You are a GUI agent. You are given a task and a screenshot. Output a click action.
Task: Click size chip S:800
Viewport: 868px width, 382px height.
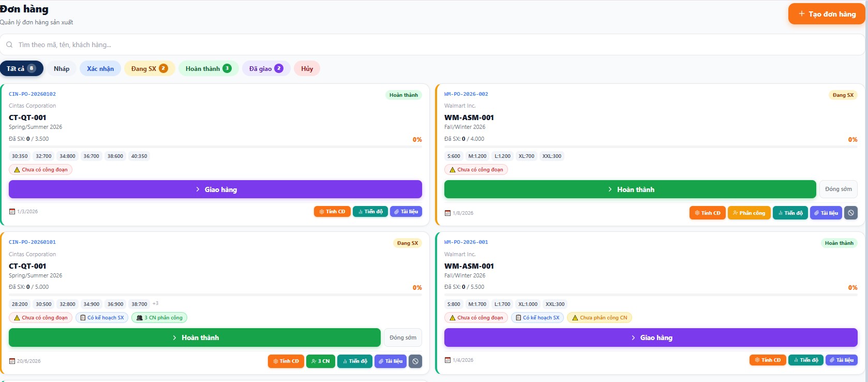(454, 304)
